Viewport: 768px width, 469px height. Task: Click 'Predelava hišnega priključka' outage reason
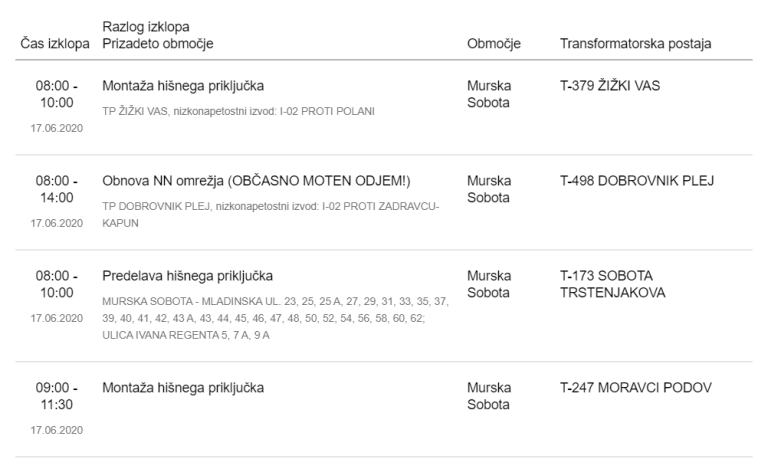tap(188, 275)
